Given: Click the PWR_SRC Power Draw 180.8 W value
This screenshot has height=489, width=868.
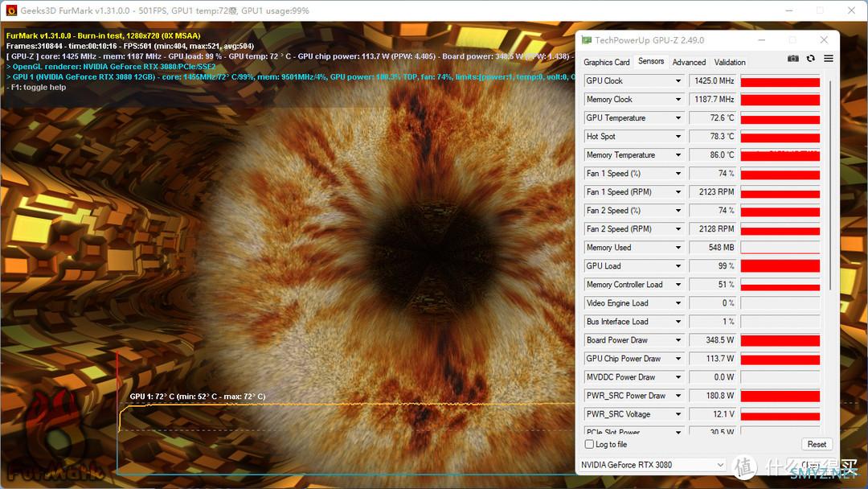Looking at the screenshot, I should 714,396.
